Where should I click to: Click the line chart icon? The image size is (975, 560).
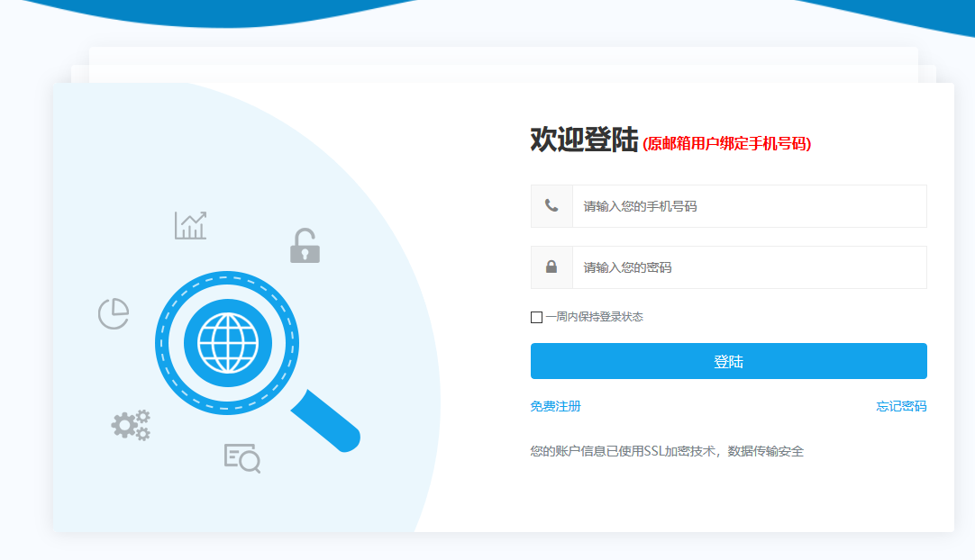190,225
